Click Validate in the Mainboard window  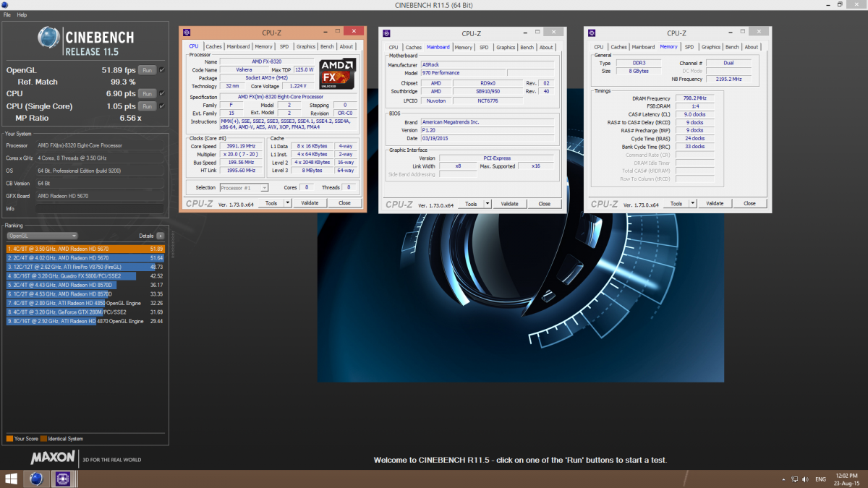pyautogui.click(x=509, y=204)
